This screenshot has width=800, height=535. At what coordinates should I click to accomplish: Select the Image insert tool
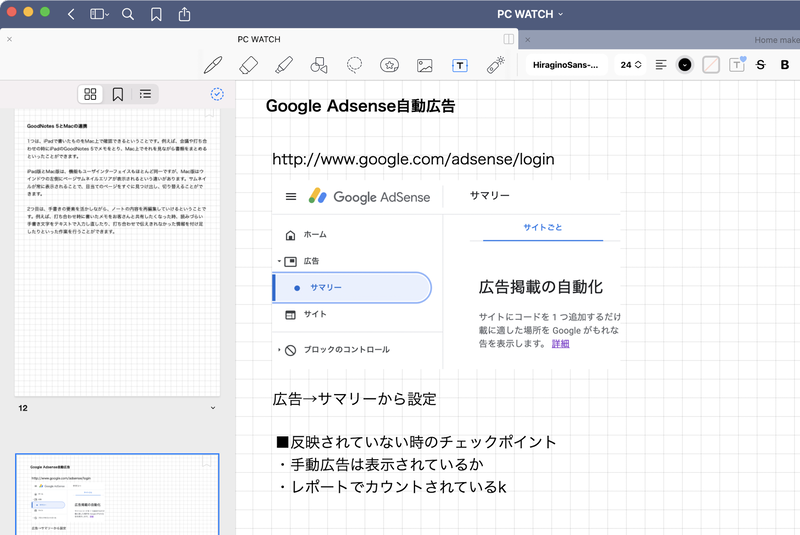(x=424, y=65)
